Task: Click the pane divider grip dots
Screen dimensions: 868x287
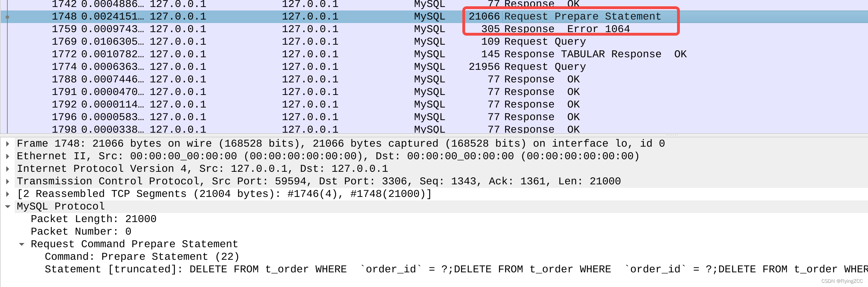Action: tap(672, 135)
